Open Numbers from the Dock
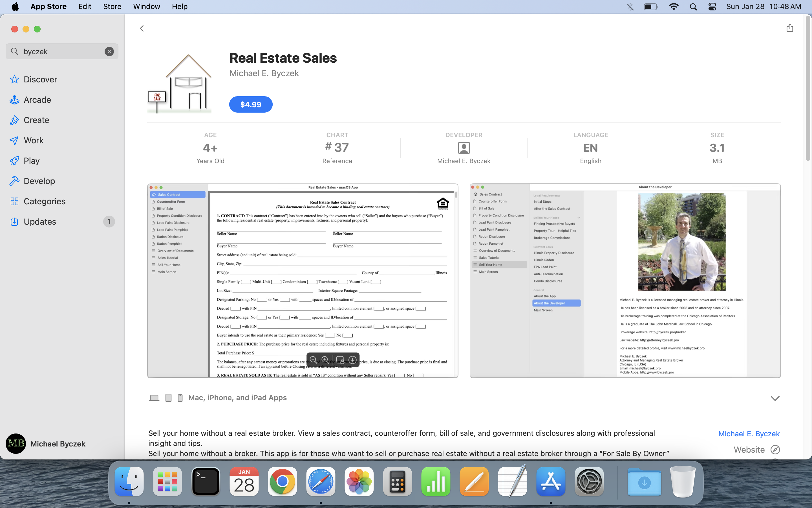The width and height of the screenshot is (812, 508). (436, 481)
